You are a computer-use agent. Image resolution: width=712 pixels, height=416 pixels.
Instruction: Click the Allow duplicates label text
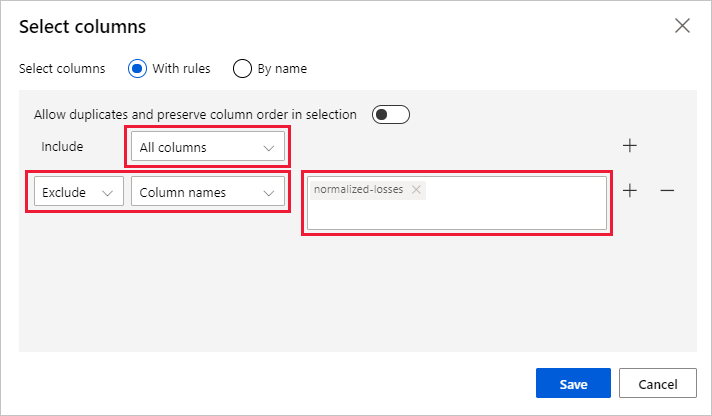pyautogui.click(x=195, y=115)
